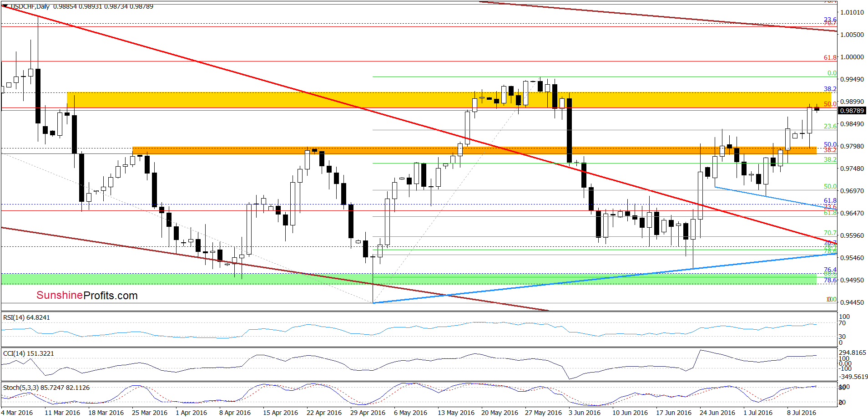Click the 1.00000 price axis label
Image resolution: width=868 pixels, height=419 pixels.
pos(852,57)
